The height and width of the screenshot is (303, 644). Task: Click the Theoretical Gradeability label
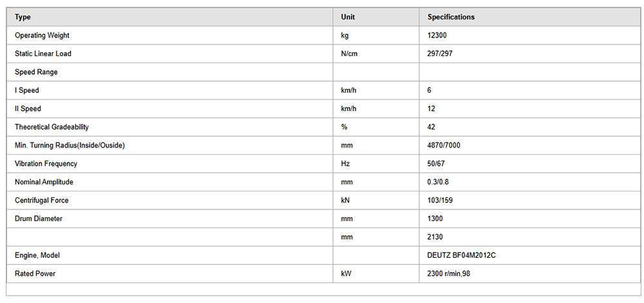(52, 127)
